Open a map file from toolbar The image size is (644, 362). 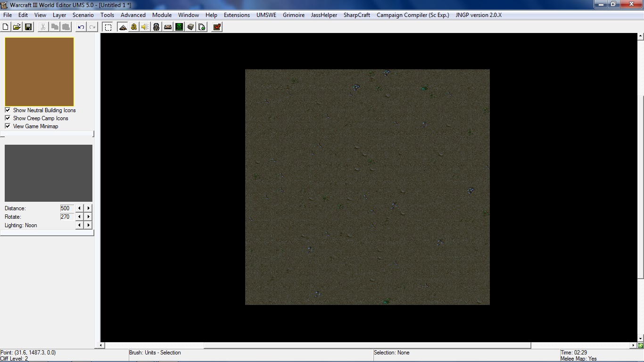(x=17, y=27)
